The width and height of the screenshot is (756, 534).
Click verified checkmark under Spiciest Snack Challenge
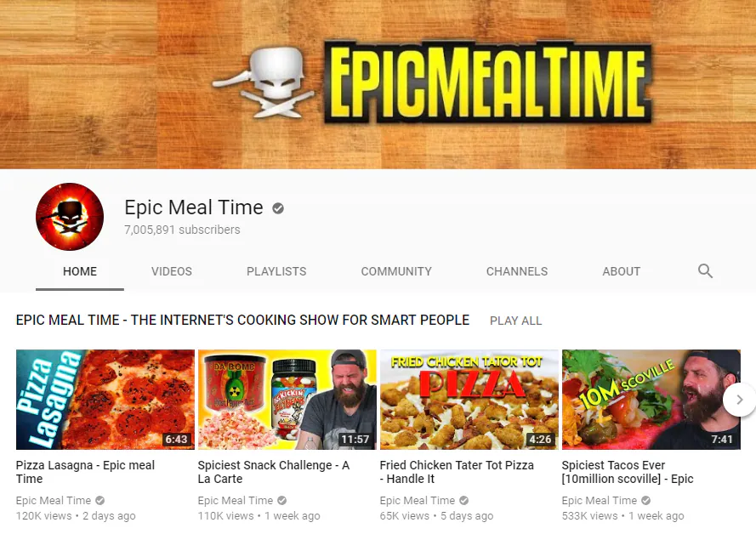282,500
